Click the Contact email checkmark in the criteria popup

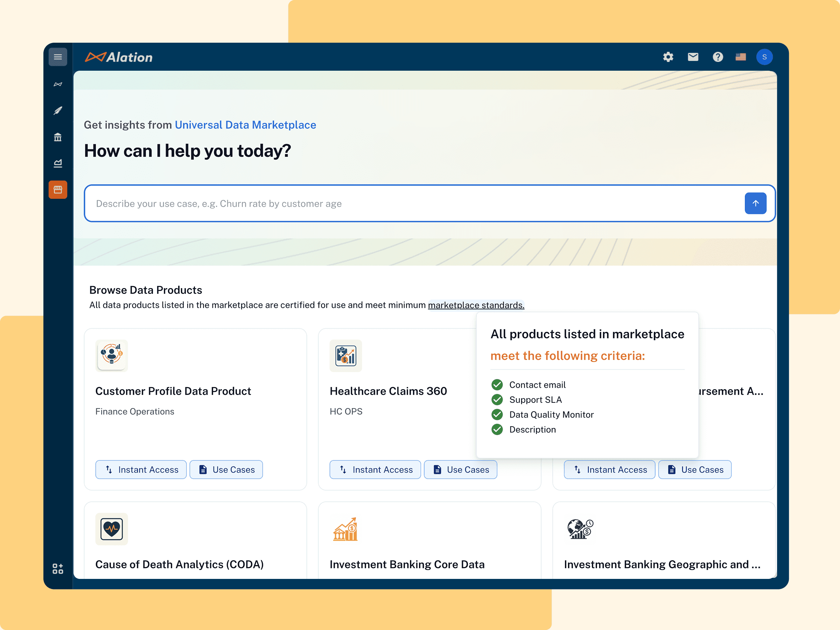point(497,385)
